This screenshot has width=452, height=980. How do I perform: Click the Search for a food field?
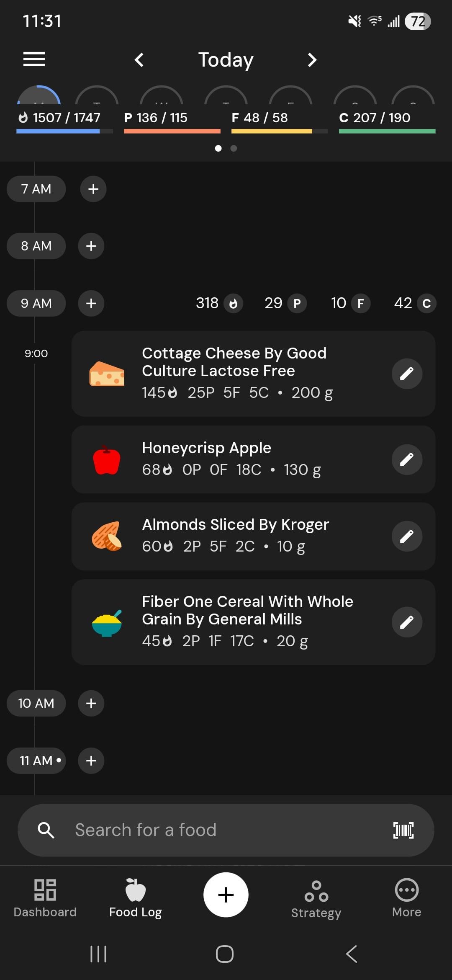point(209,830)
